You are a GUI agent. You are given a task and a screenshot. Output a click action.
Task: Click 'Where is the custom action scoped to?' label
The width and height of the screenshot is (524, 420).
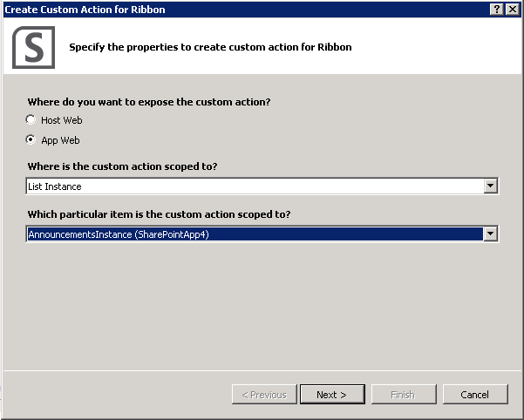[x=122, y=166]
